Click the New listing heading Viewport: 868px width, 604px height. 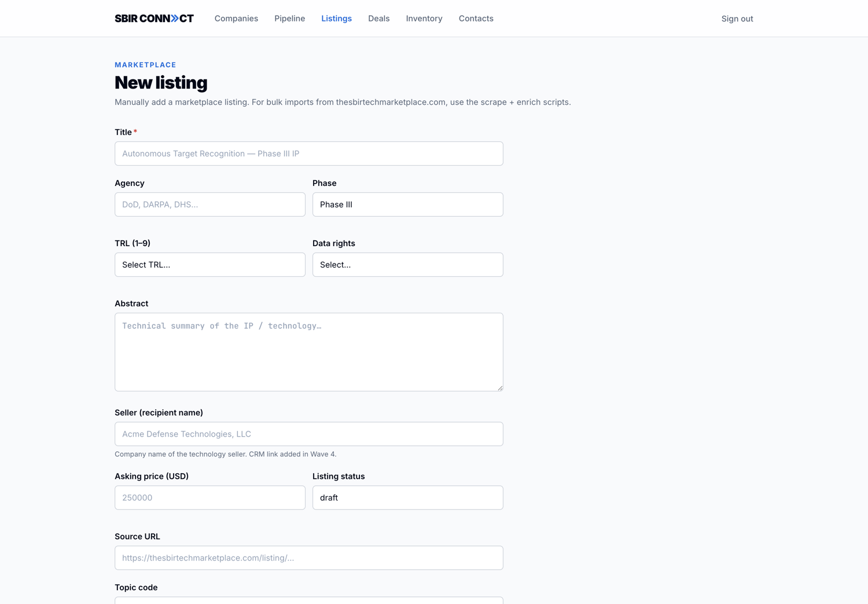(161, 83)
